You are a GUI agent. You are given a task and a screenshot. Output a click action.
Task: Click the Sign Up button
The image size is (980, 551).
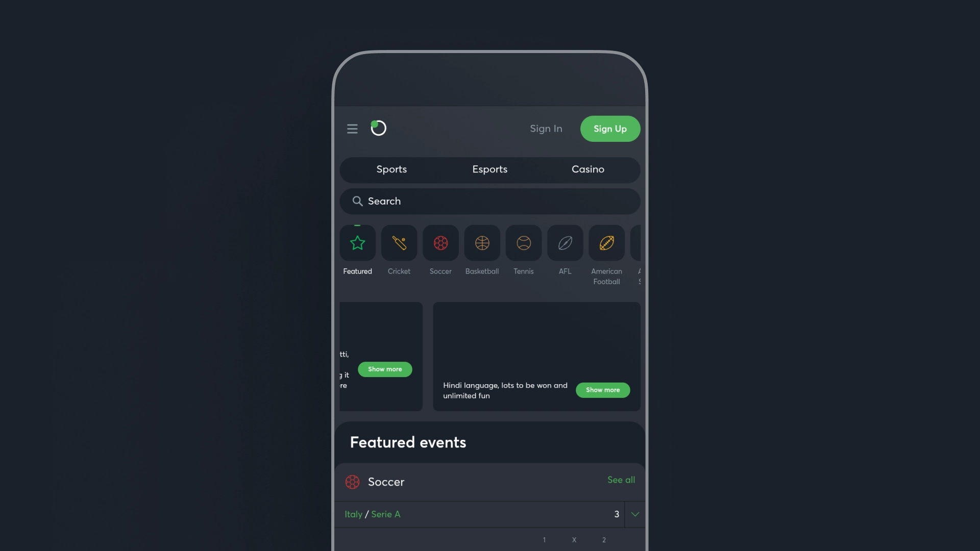coord(610,129)
